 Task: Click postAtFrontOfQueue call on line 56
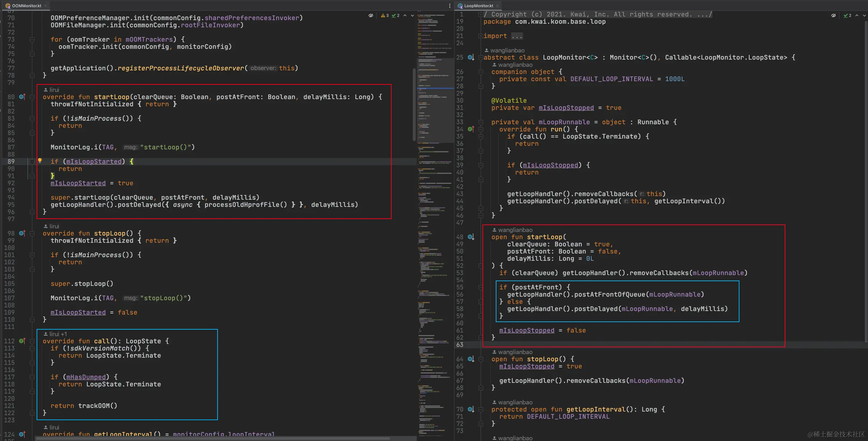coord(610,294)
